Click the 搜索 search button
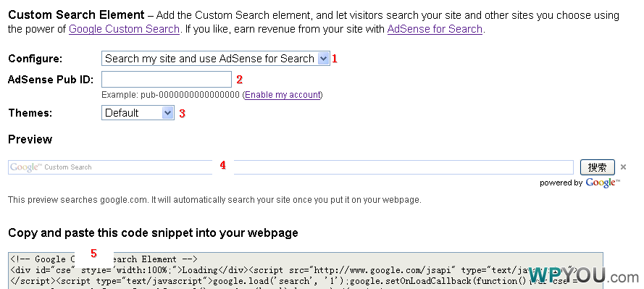 click(x=597, y=167)
